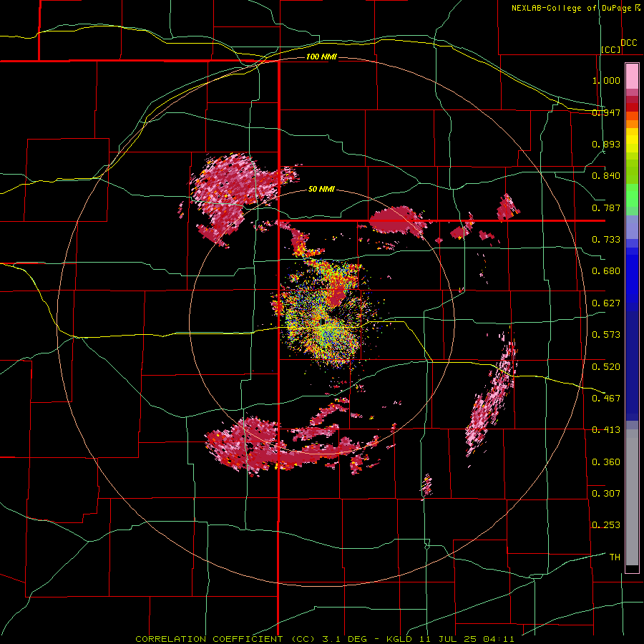Click the 0.253 scale value
The width and height of the screenshot is (644, 644).
[606, 525]
